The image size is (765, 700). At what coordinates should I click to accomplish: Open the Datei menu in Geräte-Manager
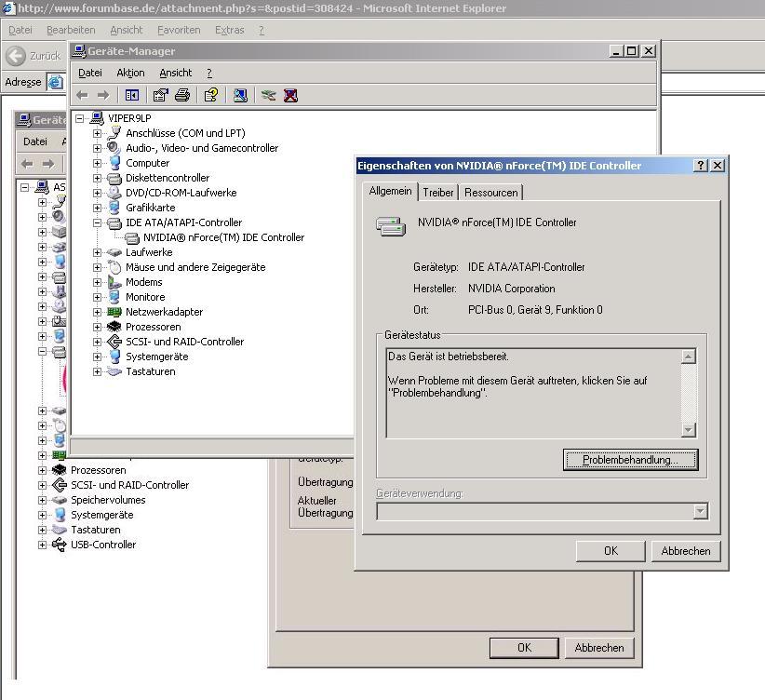tap(89, 73)
